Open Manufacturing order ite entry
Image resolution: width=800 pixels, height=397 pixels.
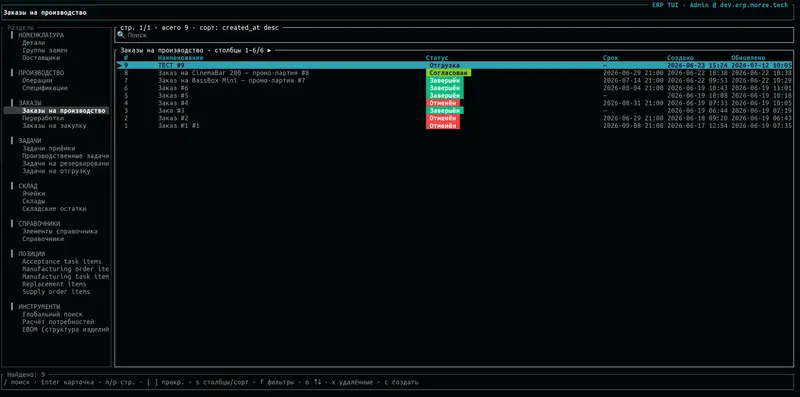[65, 269]
